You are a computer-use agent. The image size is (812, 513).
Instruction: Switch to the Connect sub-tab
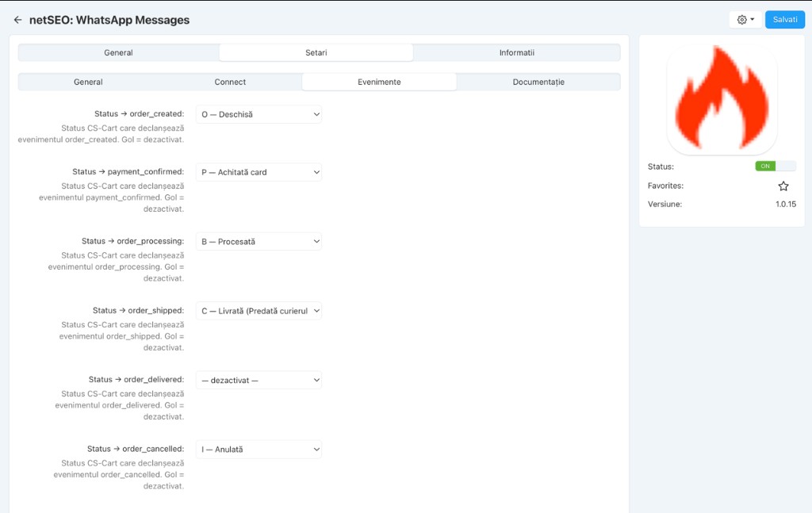pos(230,82)
